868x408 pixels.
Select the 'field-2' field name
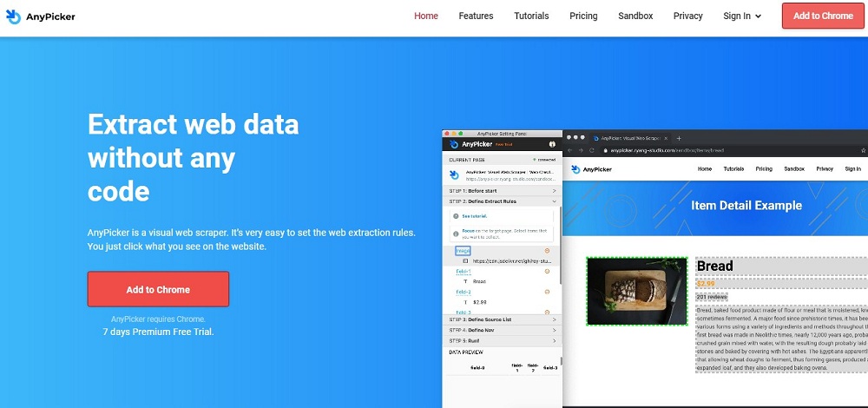coord(464,293)
